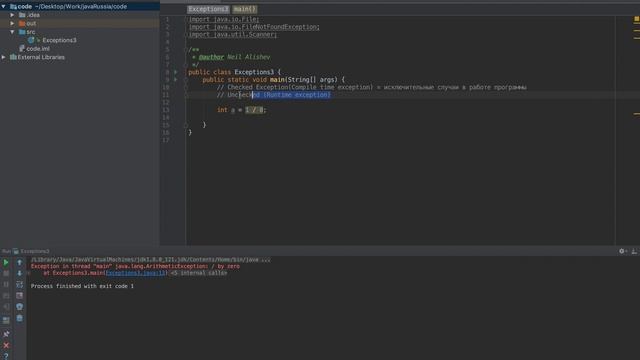Click the Print console output icon
Image resolution: width=640 pixels, height=360 pixels.
coord(19,307)
